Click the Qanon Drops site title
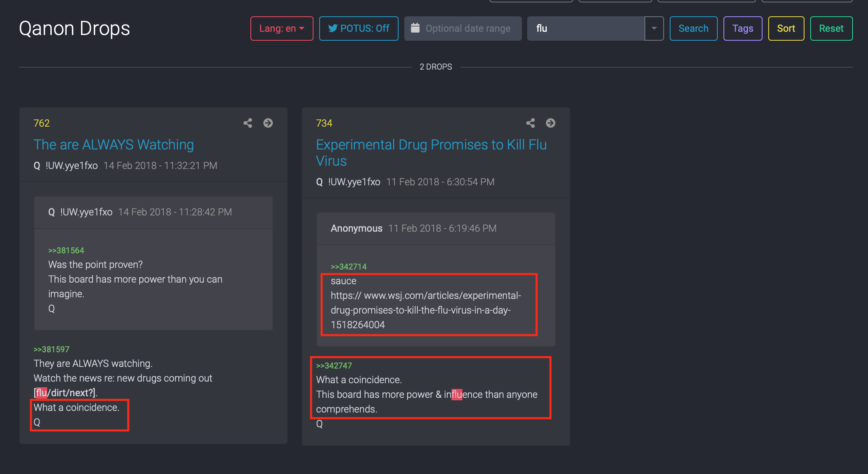Viewport: 868px width, 474px height. point(75,29)
